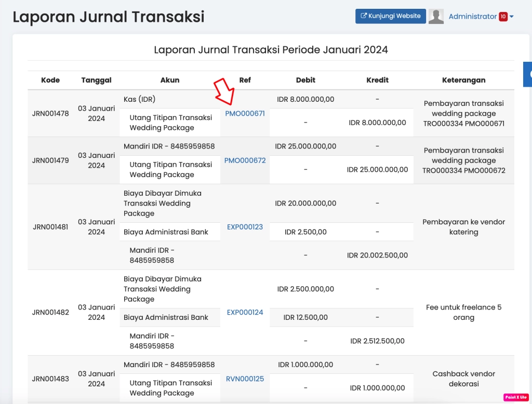The width and height of the screenshot is (532, 404).
Task: Click the Debit column header
Action: pos(305,80)
